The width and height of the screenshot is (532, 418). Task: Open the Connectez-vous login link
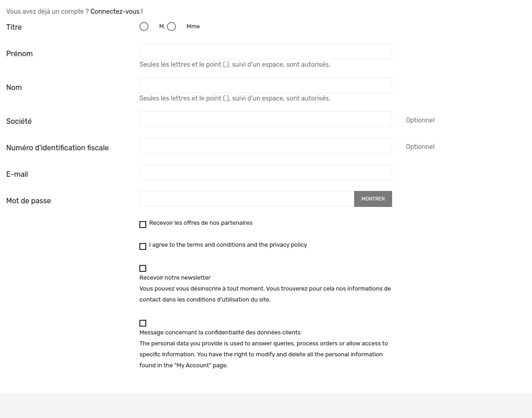tap(117, 11)
